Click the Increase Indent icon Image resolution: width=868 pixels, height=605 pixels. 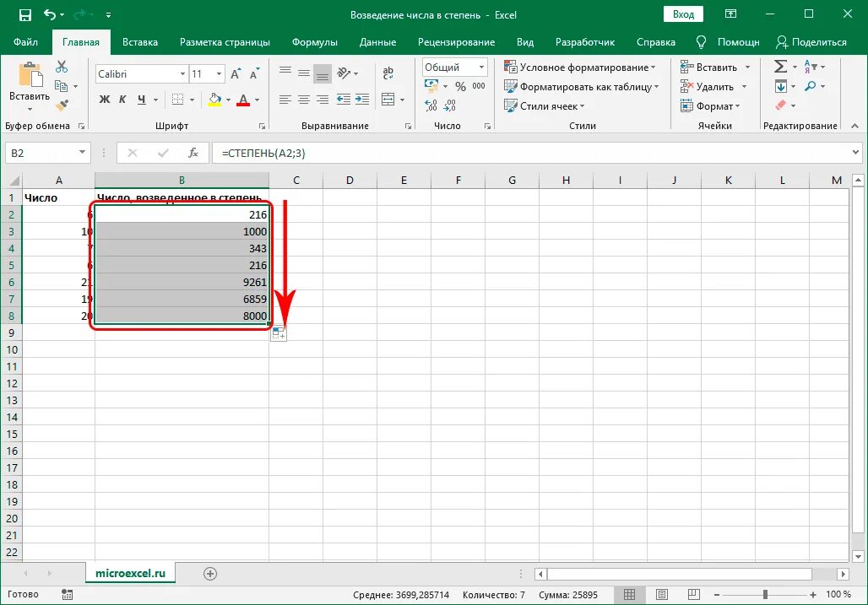tap(362, 100)
